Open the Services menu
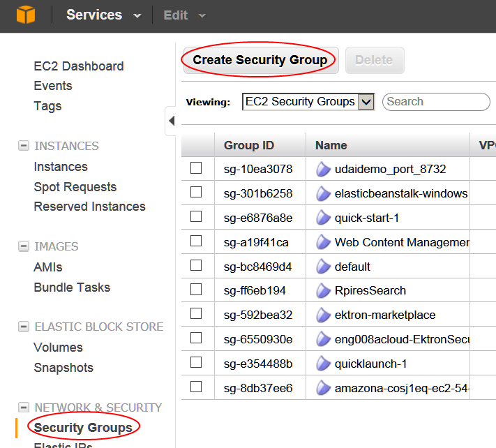 point(104,15)
